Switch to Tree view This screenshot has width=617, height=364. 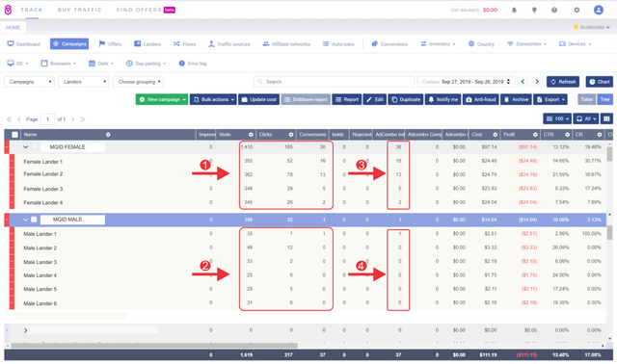(604, 99)
